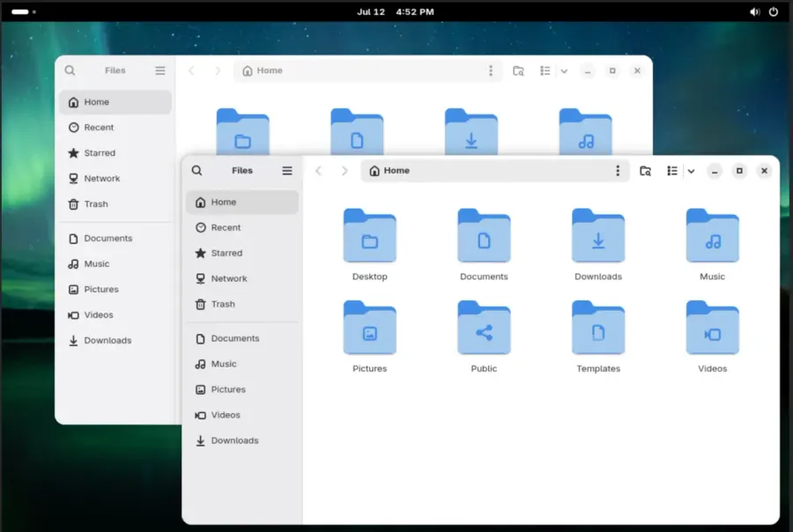
Task: Select Downloads in back window sidebar
Action: click(x=115, y=340)
